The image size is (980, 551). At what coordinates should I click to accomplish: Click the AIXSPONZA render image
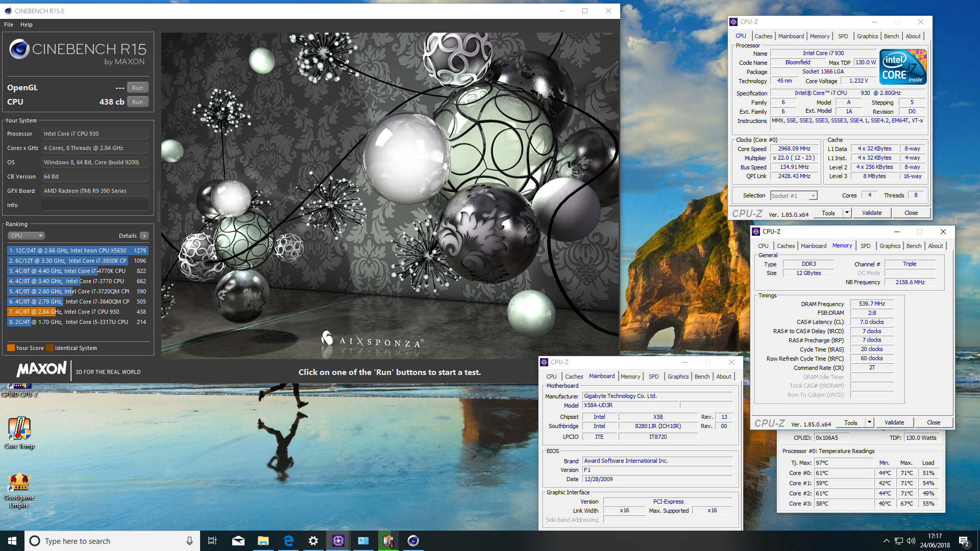point(390,195)
